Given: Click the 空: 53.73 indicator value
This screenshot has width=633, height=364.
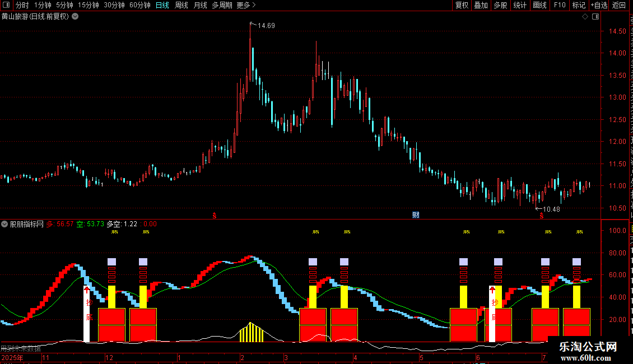Looking at the screenshot, I should (x=90, y=224).
